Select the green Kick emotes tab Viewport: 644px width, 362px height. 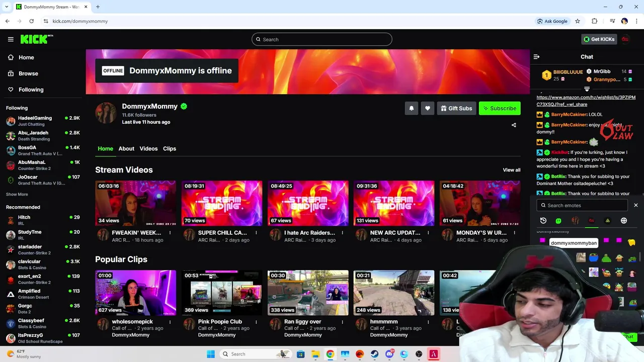(558, 221)
